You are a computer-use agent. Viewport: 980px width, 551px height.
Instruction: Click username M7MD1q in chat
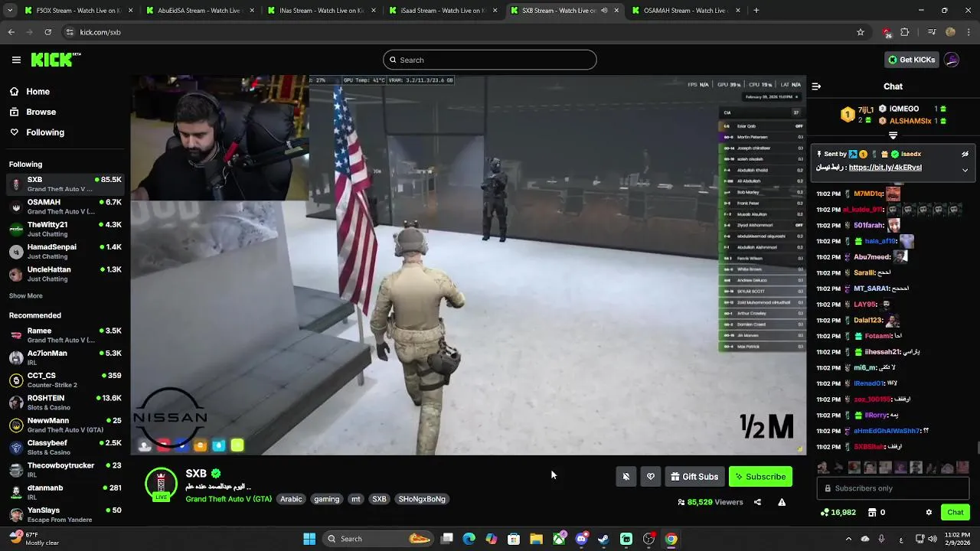coord(869,194)
